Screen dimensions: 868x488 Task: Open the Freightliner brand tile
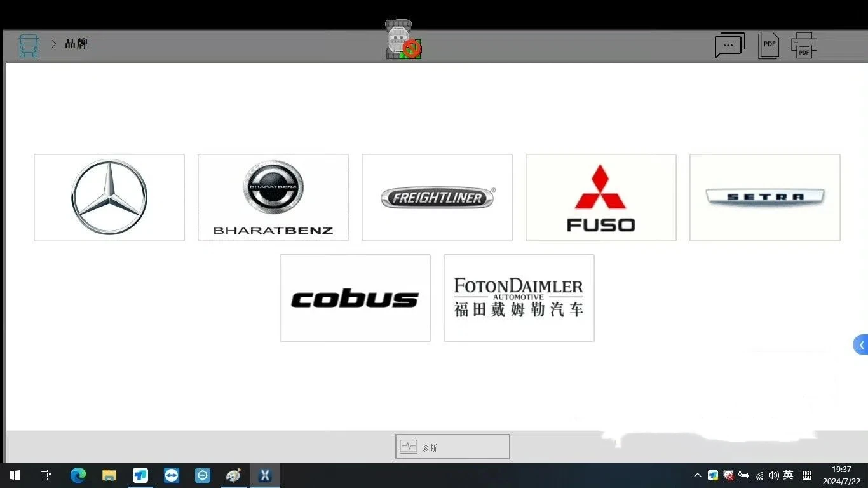click(x=437, y=198)
